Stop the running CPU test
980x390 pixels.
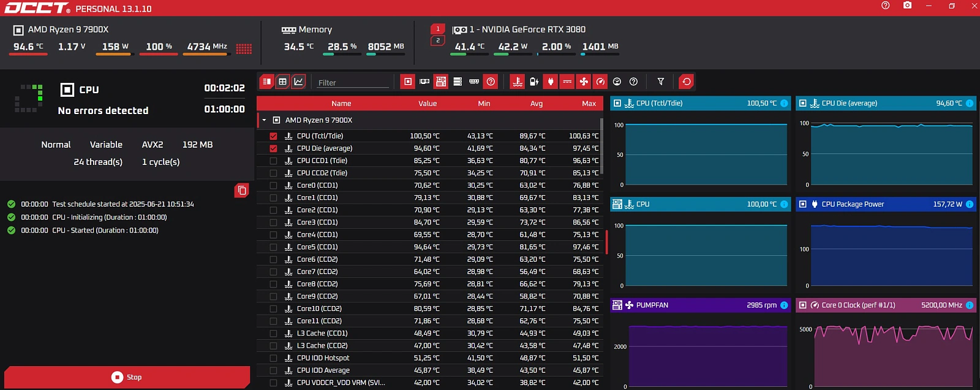[127, 377]
